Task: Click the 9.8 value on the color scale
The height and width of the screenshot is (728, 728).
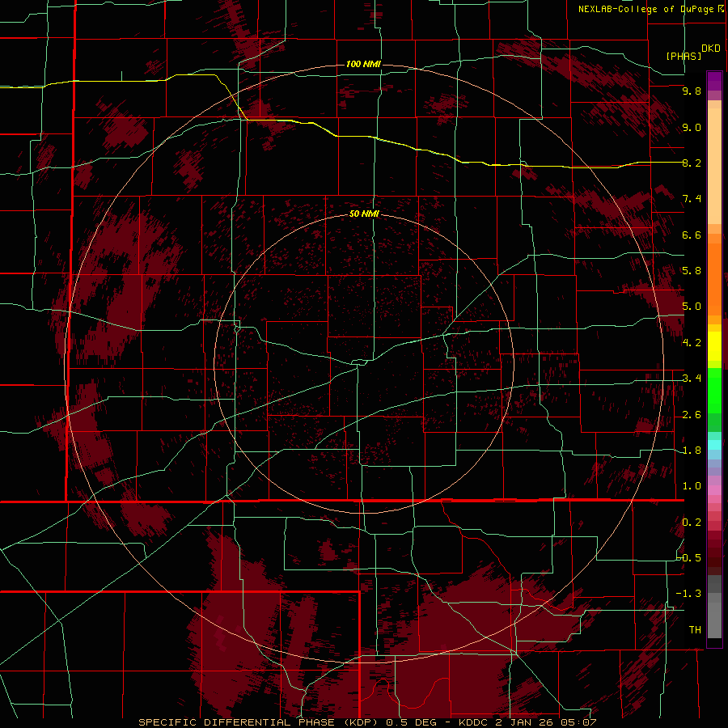Action: tap(692, 91)
